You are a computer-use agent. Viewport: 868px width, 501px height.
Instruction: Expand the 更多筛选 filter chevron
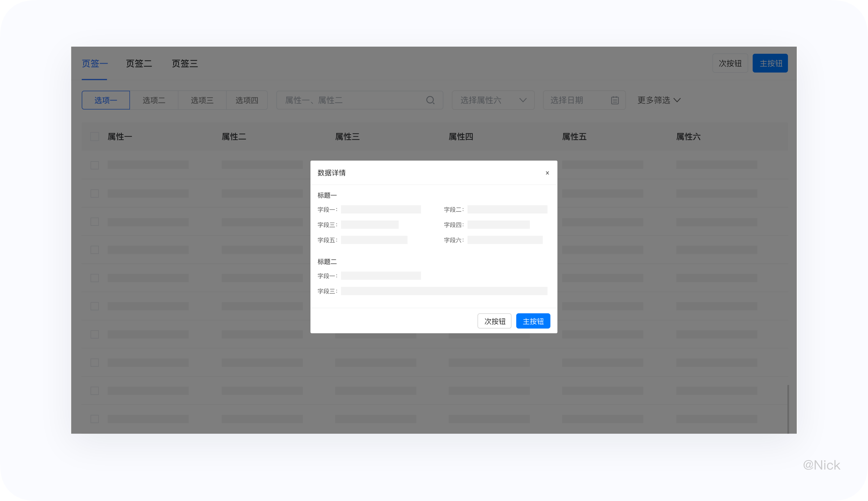[x=677, y=100]
